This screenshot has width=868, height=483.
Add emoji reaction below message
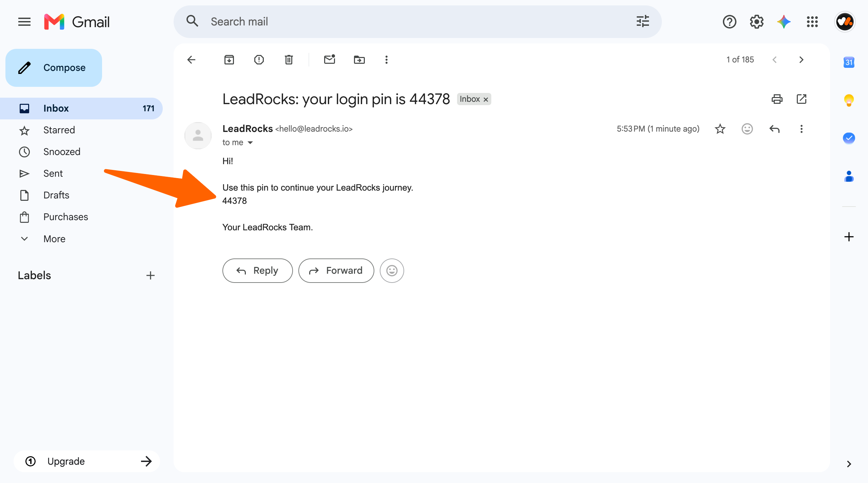392,271
